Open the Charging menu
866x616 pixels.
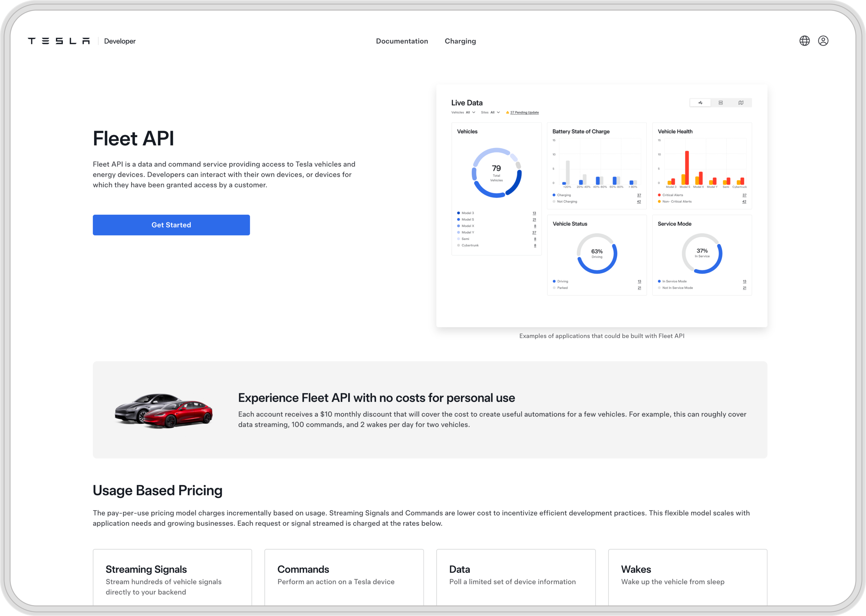[460, 41]
